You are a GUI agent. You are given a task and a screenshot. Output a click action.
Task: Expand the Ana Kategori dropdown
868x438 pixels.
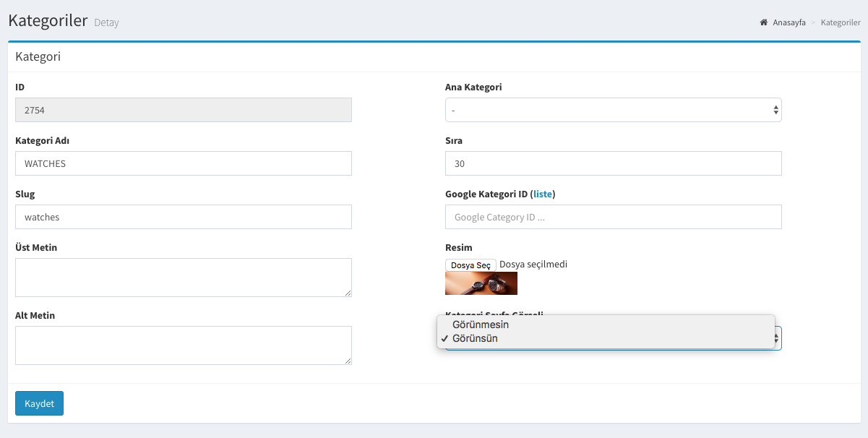point(613,110)
